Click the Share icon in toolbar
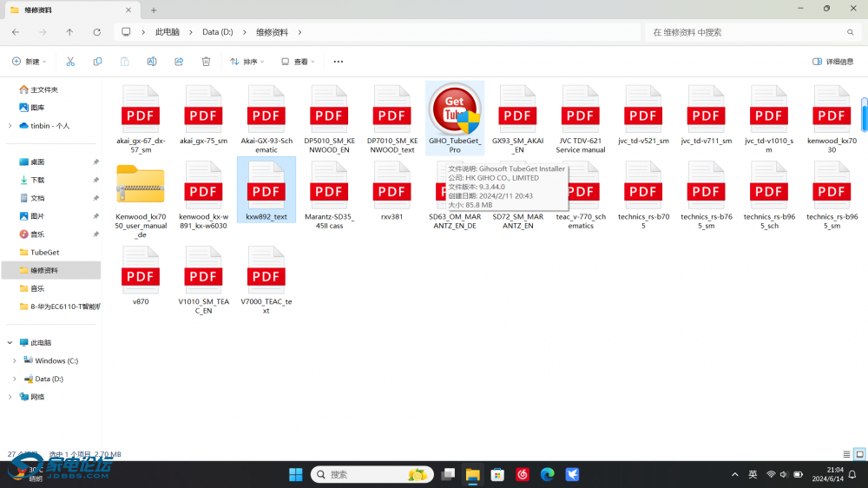This screenshot has width=868, height=488. 179,62
